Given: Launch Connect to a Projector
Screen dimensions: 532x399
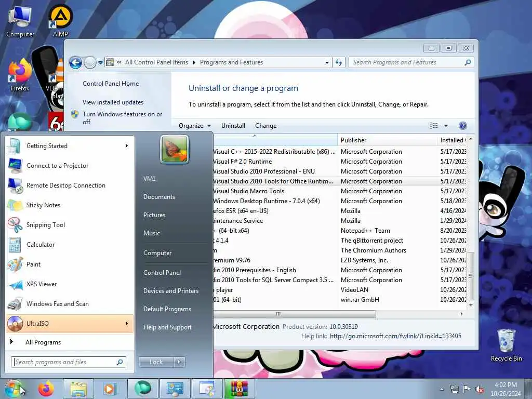Looking at the screenshot, I should tap(70, 166).
